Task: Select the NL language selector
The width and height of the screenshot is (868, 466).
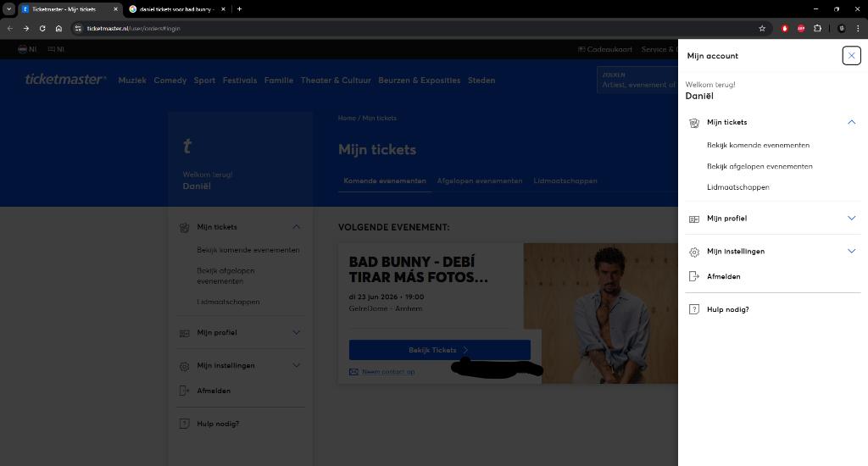Action: (56, 49)
